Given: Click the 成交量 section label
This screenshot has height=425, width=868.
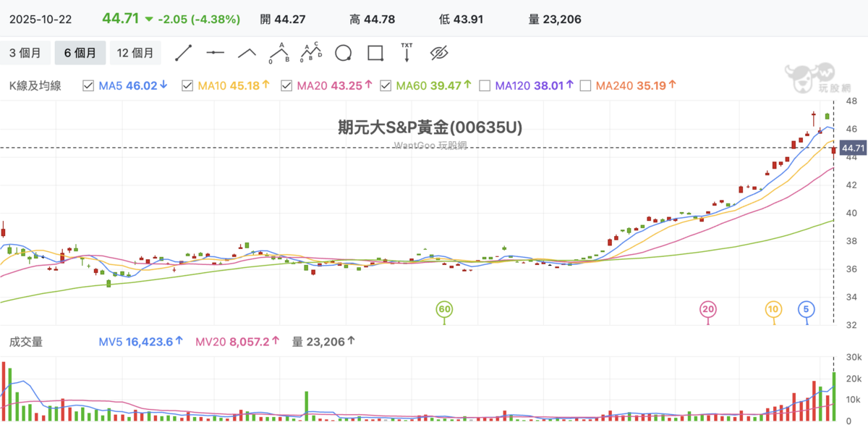Looking at the screenshot, I should [x=26, y=342].
